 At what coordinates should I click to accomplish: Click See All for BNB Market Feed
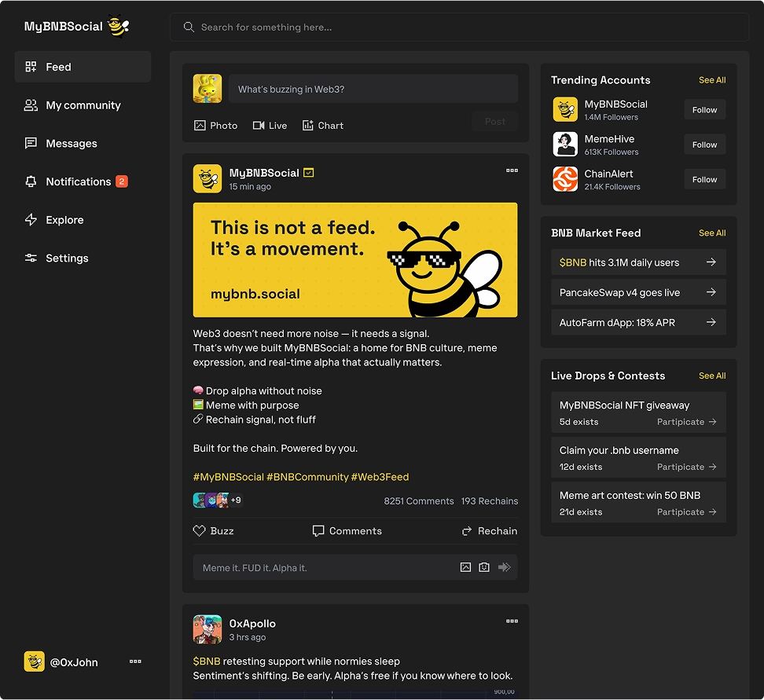point(712,233)
